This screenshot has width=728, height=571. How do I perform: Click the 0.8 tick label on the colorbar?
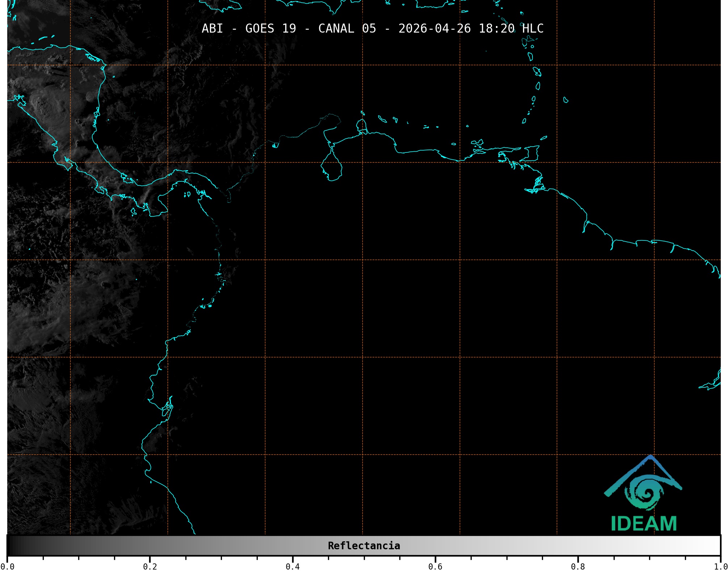[578, 566]
